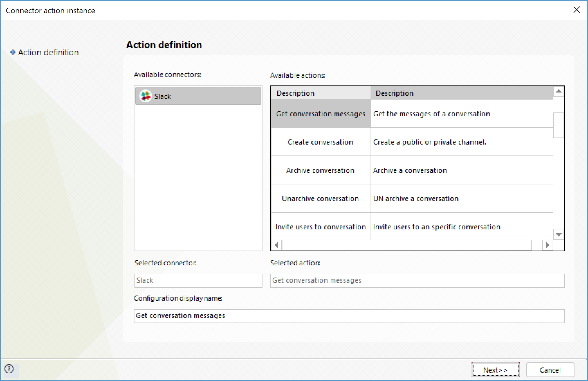Click the Next>> button

coord(495,370)
